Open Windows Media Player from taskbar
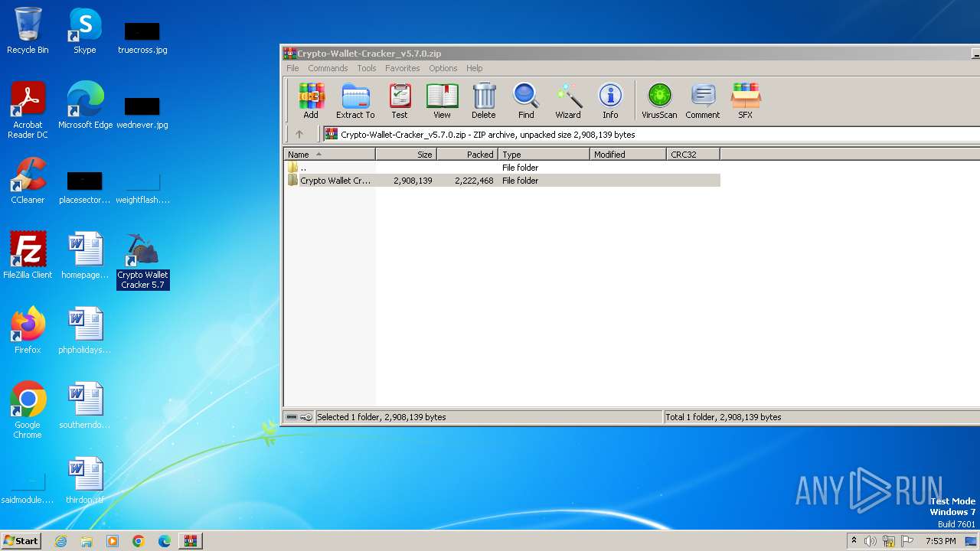This screenshot has height=551, width=980. click(113, 541)
